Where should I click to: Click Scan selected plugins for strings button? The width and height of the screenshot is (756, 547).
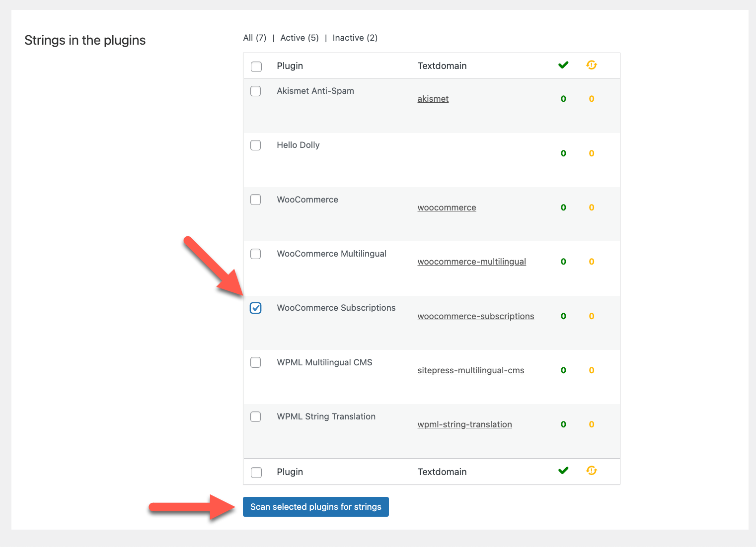[x=316, y=507]
